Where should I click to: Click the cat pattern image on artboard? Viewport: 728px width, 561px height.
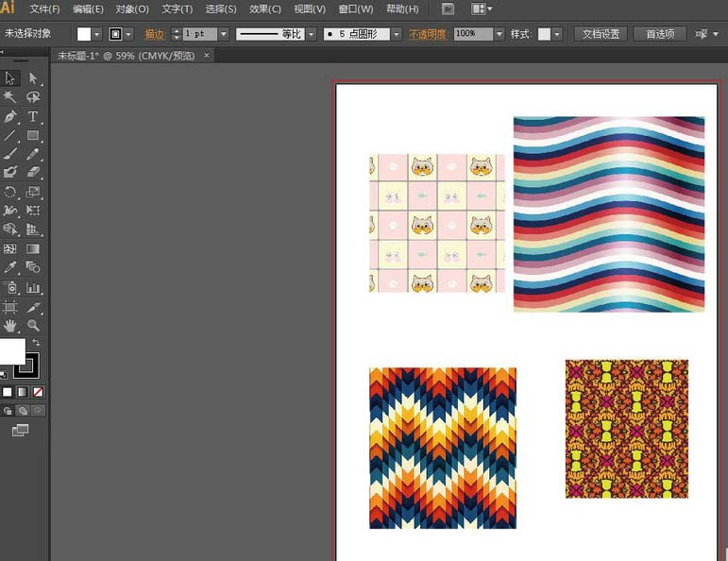point(436,224)
